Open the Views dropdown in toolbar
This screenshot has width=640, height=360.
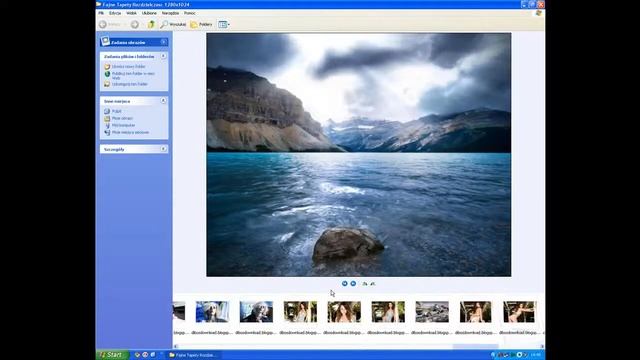(224, 24)
